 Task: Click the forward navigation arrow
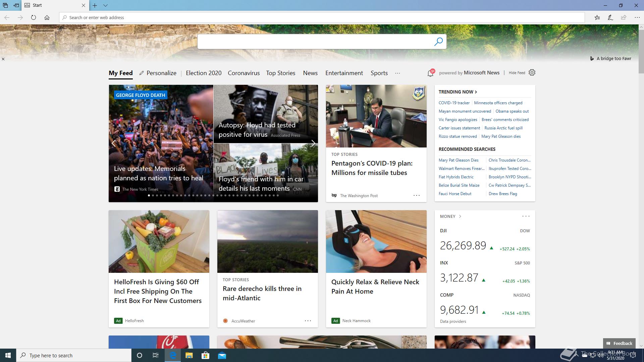[20, 17]
